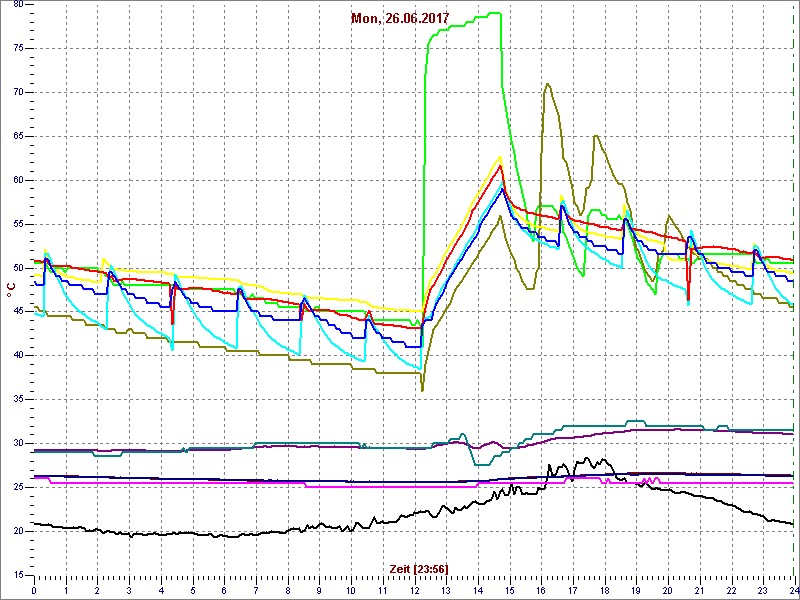800x600 pixels.
Task: Click hour 3 on the time axis
Action: pos(129,590)
